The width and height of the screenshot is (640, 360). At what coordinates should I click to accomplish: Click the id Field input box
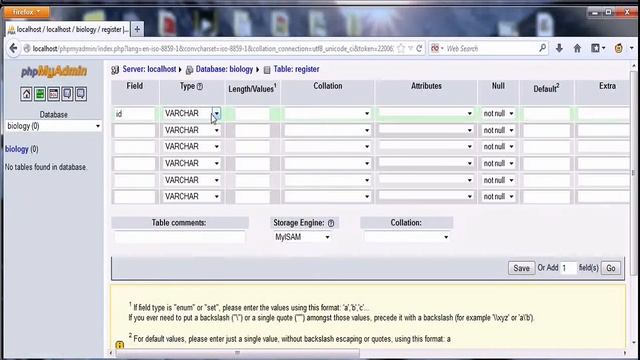coord(134,113)
